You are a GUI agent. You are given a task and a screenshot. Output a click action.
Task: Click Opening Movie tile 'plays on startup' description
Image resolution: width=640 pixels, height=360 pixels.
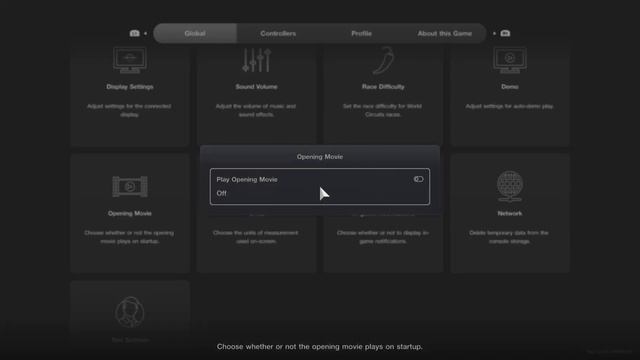pos(129,237)
